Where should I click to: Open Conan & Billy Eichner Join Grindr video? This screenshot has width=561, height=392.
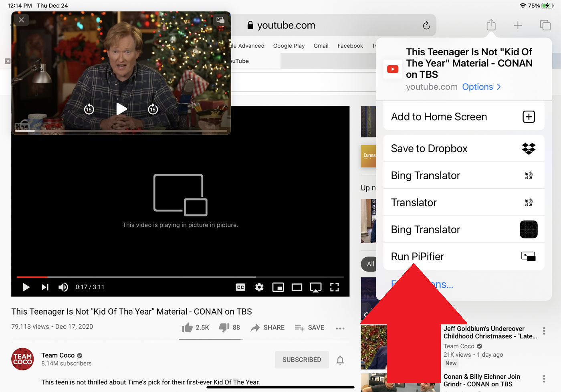[x=482, y=380]
